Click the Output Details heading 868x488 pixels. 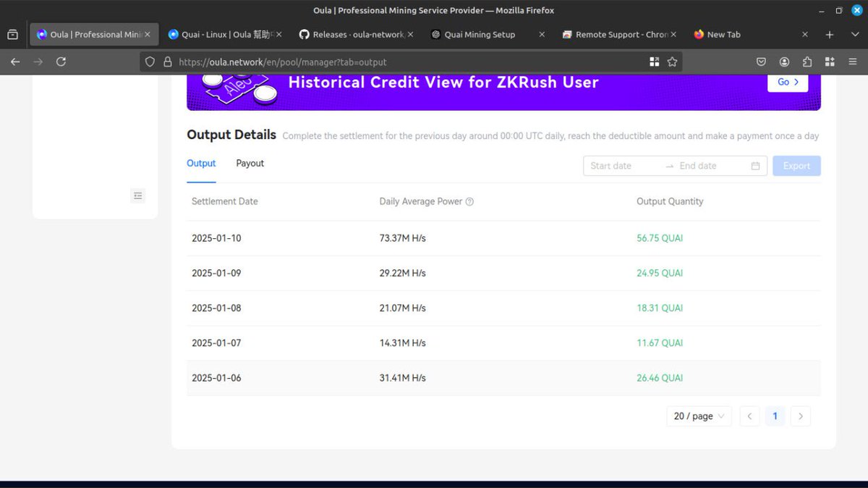click(x=231, y=135)
